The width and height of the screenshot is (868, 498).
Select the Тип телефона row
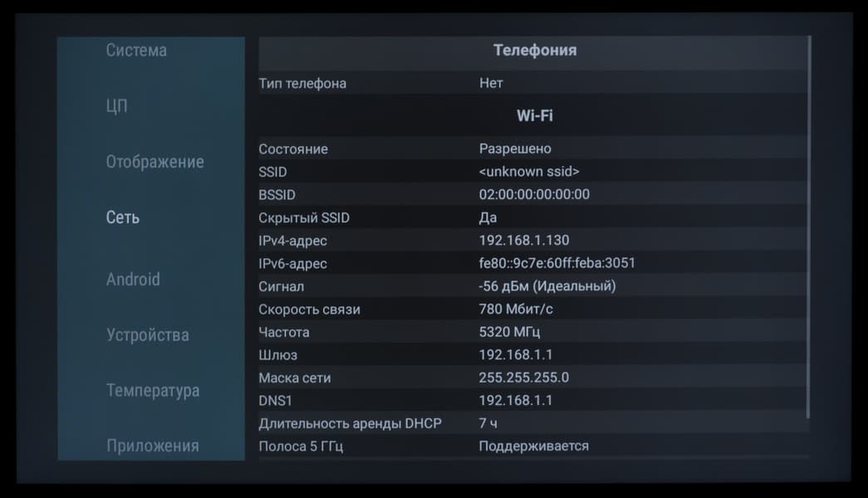click(532, 83)
